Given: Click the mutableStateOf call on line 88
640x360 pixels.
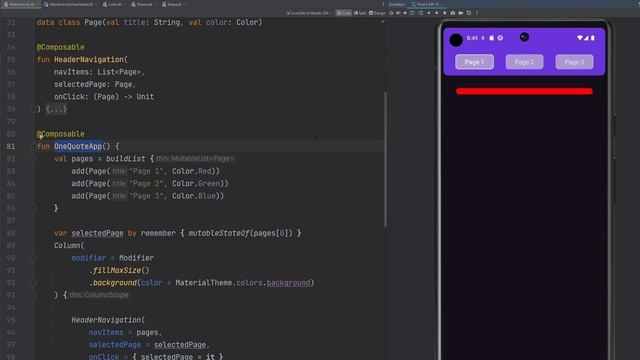Looking at the screenshot, I should coord(218,233).
